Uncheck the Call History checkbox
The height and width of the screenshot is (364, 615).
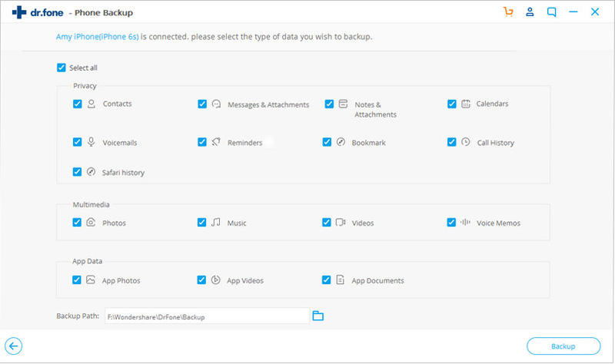[452, 142]
